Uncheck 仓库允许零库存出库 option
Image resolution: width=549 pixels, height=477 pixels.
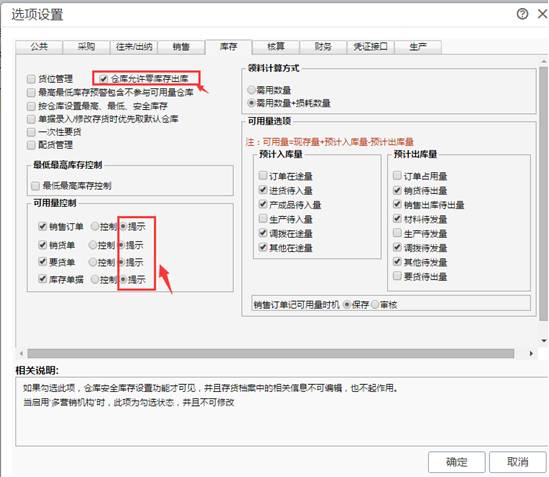[103, 78]
